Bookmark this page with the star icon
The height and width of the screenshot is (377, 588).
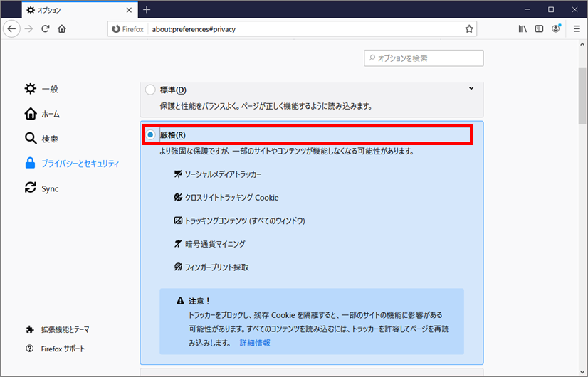tap(468, 29)
